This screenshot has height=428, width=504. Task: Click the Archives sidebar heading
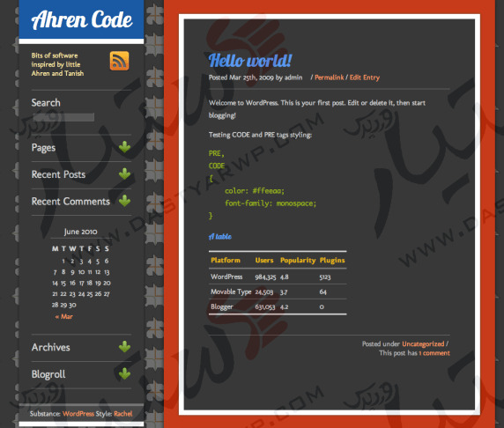pyautogui.click(x=51, y=347)
